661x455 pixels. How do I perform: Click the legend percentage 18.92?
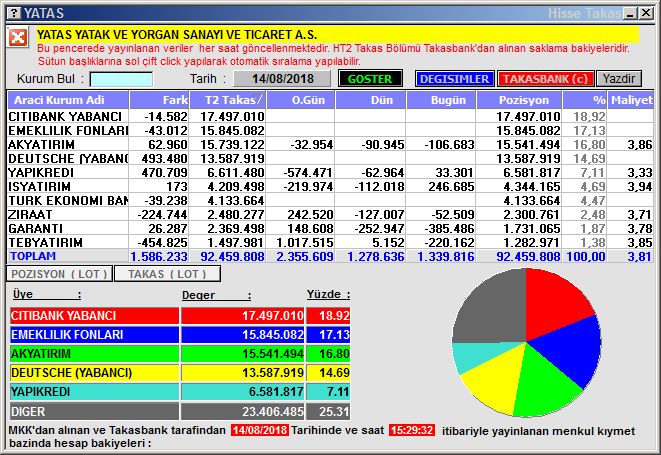334,316
